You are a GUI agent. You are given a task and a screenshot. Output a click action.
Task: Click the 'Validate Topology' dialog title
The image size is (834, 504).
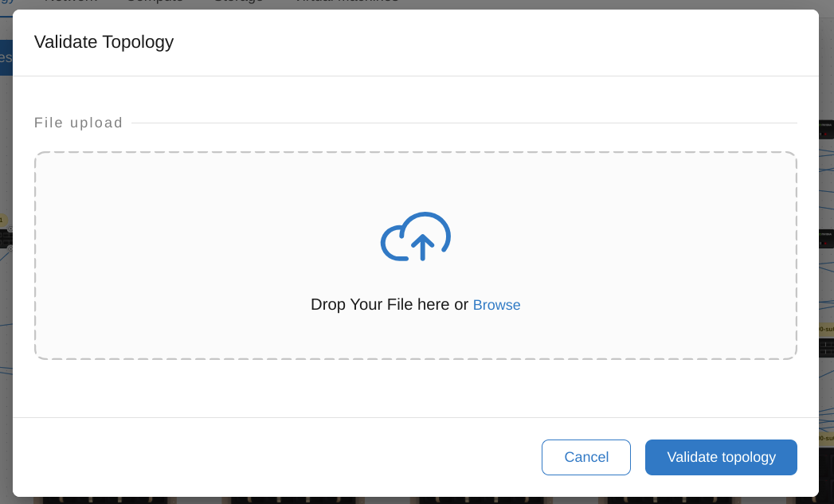tap(104, 42)
